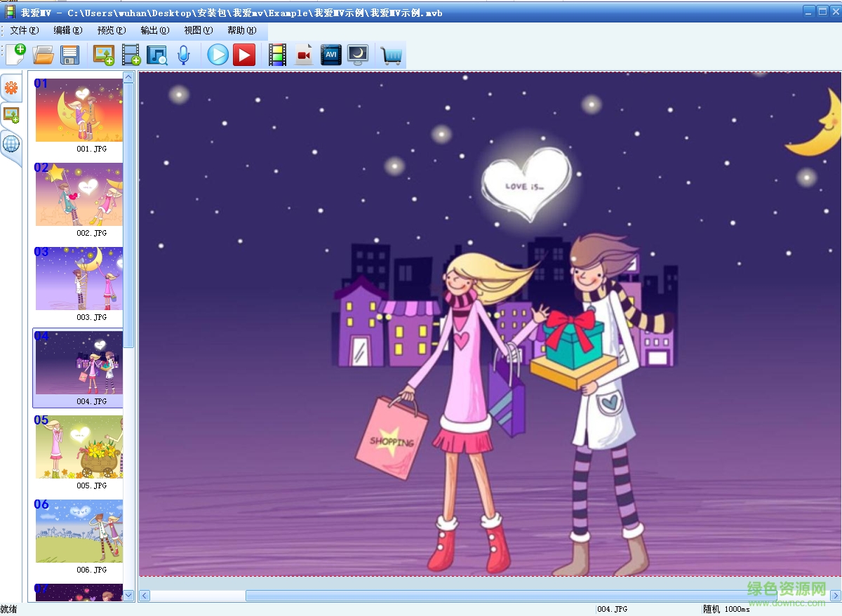Open the 文件 menu
Image resolution: width=842 pixels, height=616 pixels.
tap(24, 30)
